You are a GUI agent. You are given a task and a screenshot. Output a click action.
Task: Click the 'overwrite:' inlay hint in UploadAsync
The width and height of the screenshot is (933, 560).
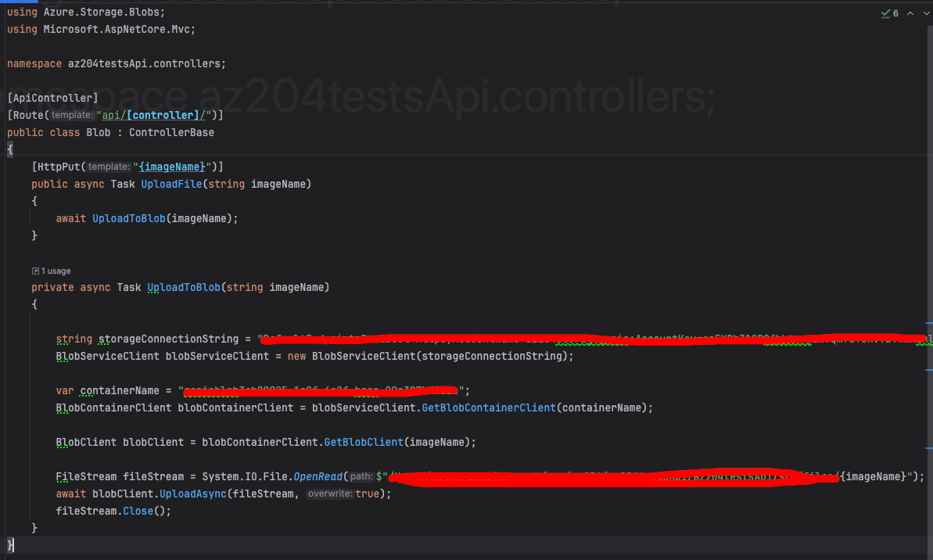pyautogui.click(x=330, y=494)
